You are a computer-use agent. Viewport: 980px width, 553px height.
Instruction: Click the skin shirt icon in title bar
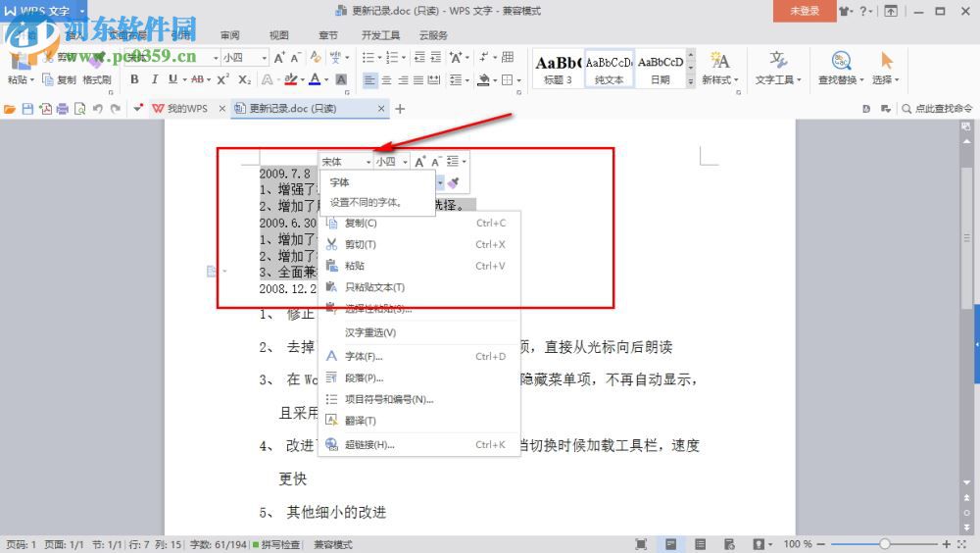point(845,11)
